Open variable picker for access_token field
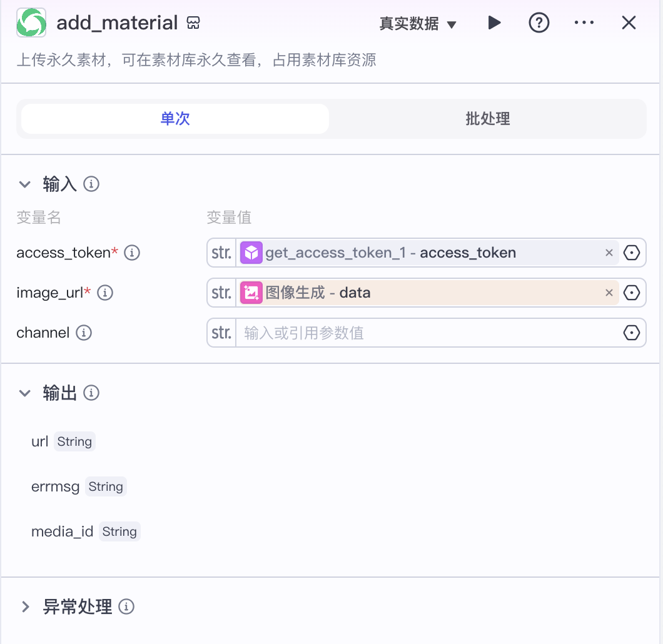 pyautogui.click(x=632, y=253)
